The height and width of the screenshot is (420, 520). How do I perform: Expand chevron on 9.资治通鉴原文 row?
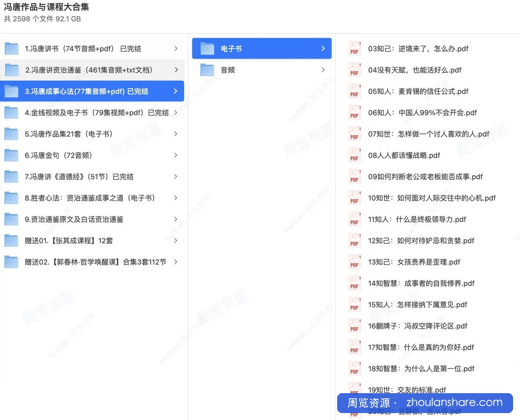click(175, 219)
